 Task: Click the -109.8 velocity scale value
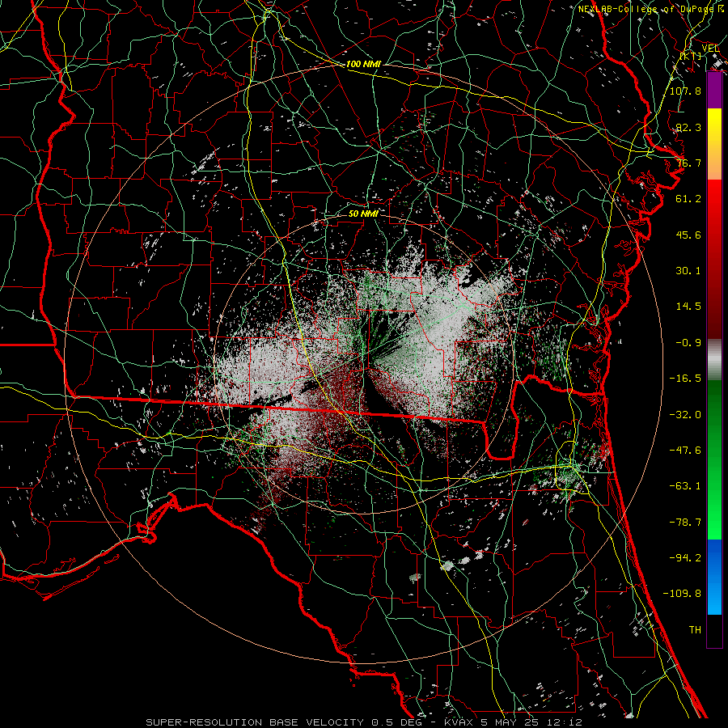682,594
